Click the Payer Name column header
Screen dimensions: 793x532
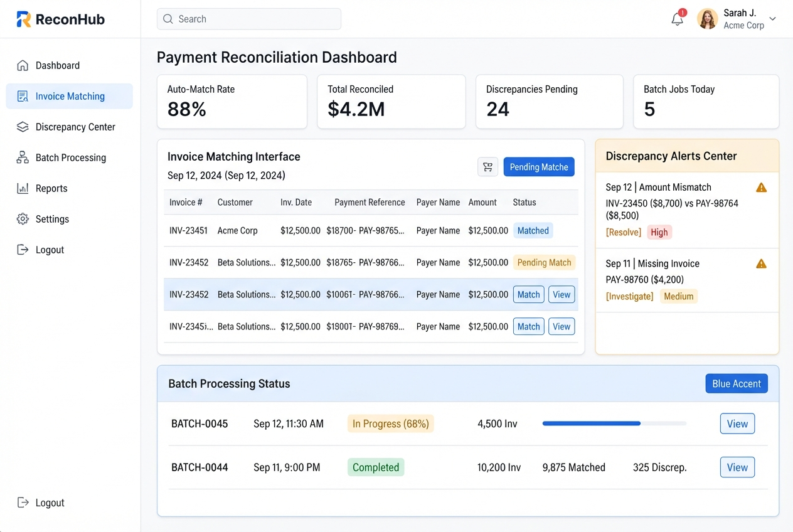pyautogui.click(x=438, y=203)
